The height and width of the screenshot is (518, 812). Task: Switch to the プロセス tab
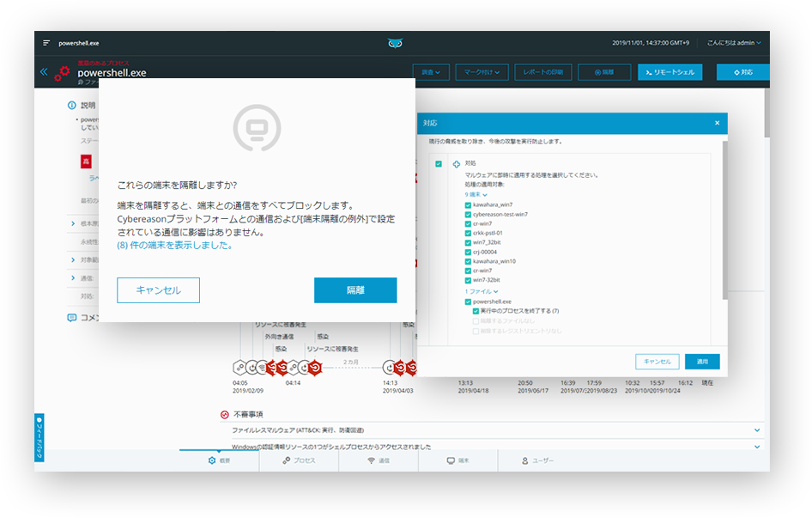coord(299,460)
